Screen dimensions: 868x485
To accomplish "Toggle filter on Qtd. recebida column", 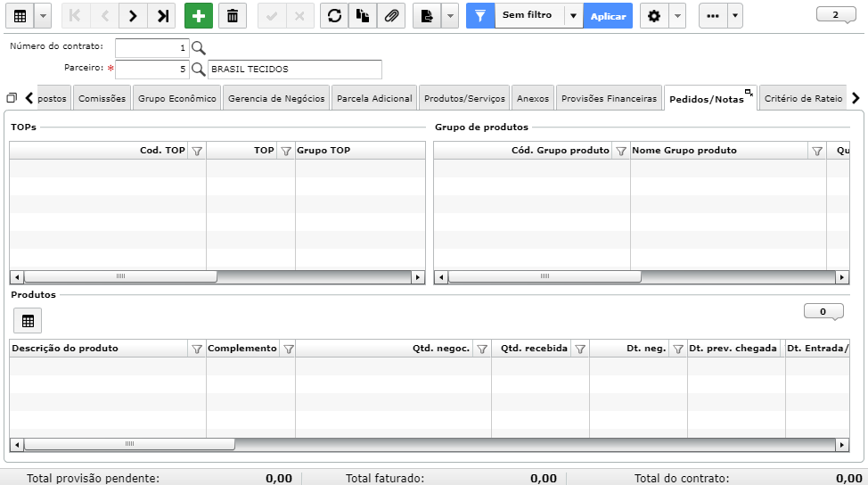I will pyautogui.click(x=580, y=349).
